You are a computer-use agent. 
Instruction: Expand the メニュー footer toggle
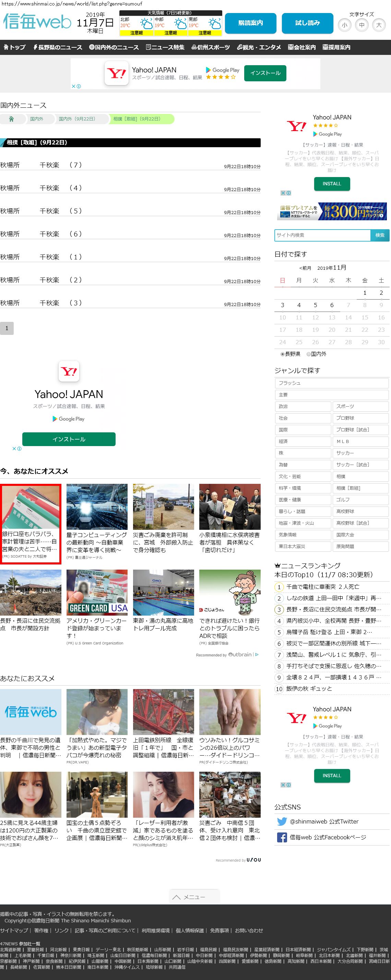point(194,897)
